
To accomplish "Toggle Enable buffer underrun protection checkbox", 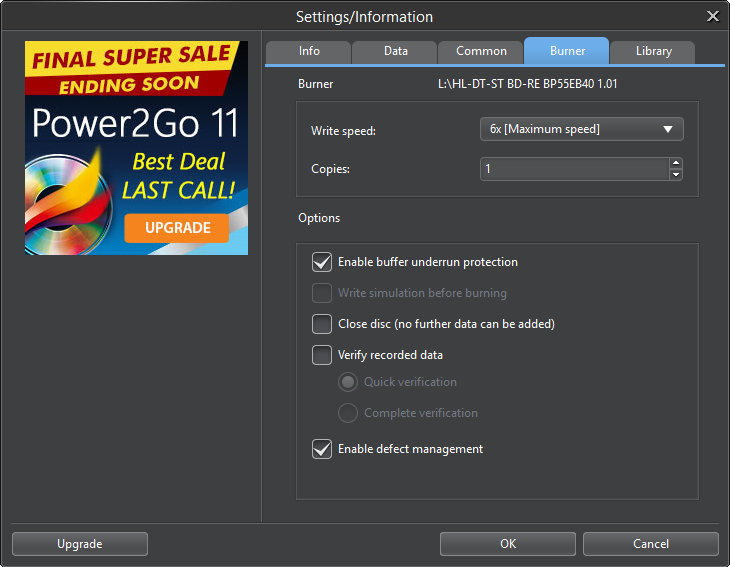I will (x=322, y=262).
